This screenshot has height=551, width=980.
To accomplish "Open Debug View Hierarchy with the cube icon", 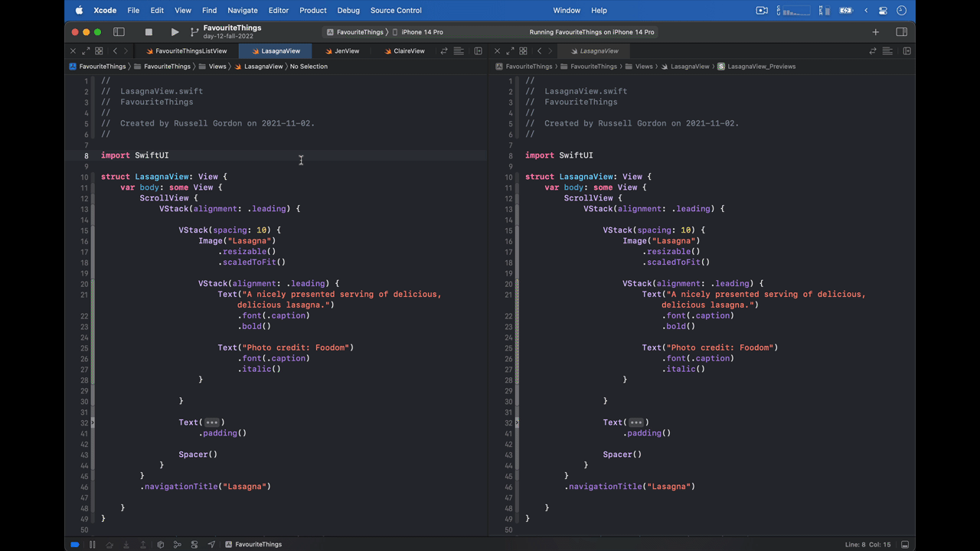I will [x=161, y=544].
